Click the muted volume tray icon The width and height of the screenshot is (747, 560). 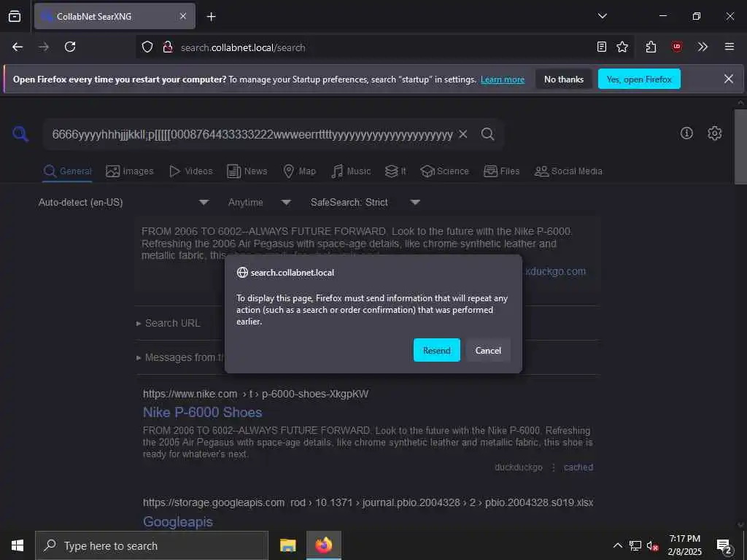pyautogui.click(x=652, y=545)
